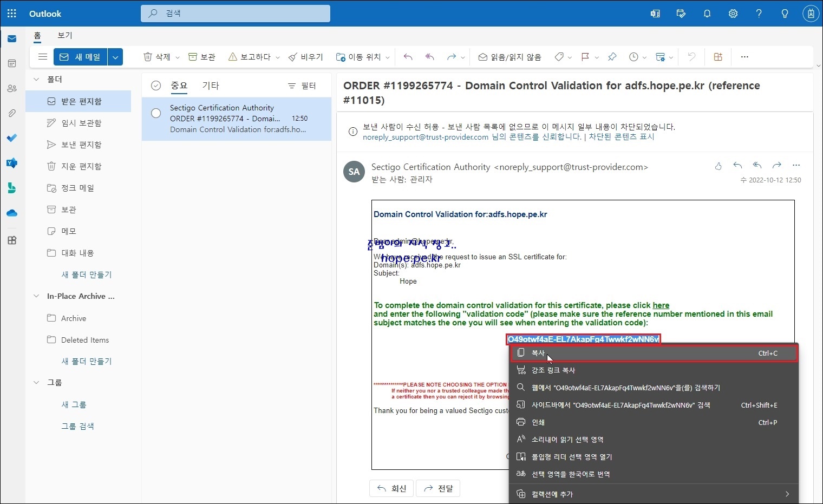
Task: Click 차단된 콘텐츠 표시 link
Action: point(622,137)
